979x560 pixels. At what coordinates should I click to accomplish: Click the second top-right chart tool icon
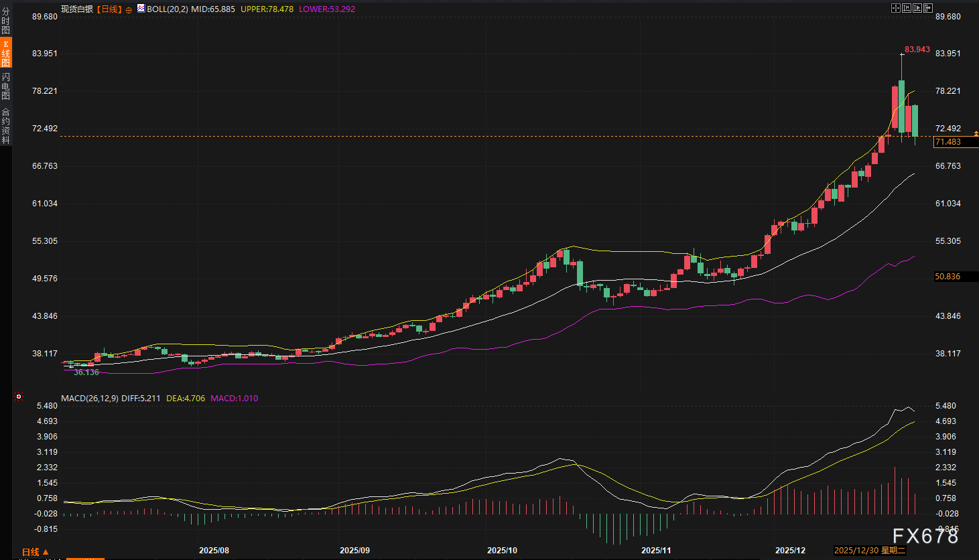(907, 8)
